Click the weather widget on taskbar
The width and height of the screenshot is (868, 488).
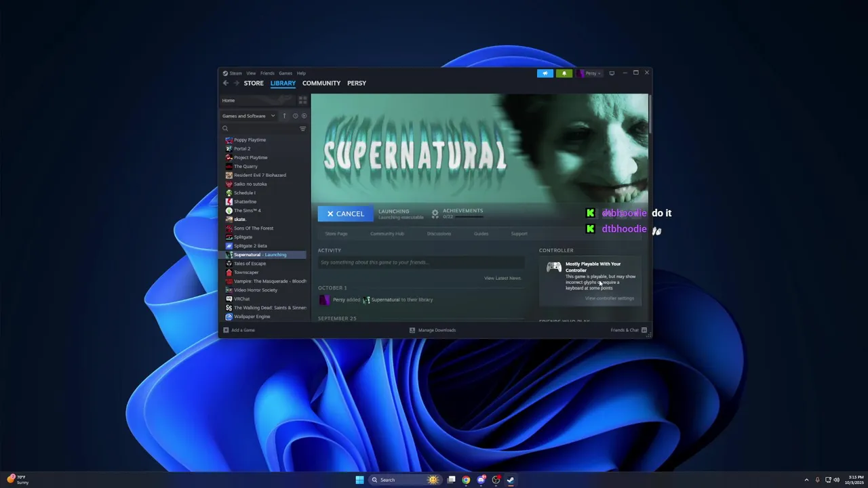pos(18,480)
